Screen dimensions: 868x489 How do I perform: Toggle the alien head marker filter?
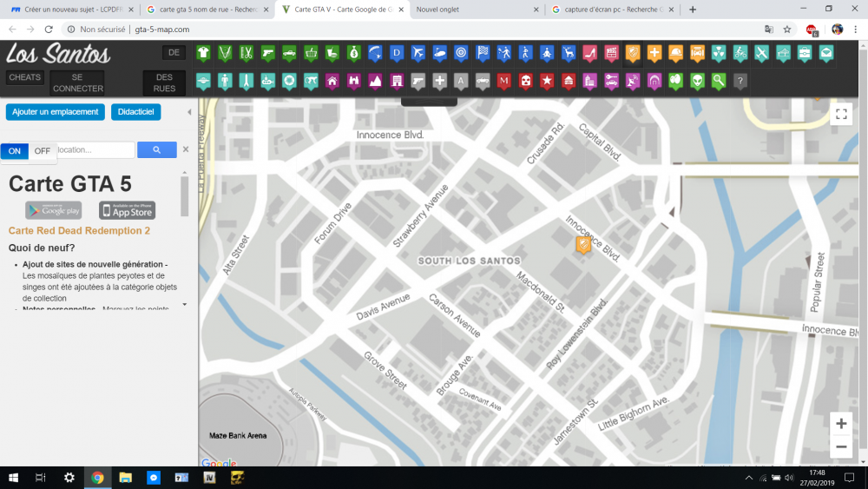coord(698,82)
